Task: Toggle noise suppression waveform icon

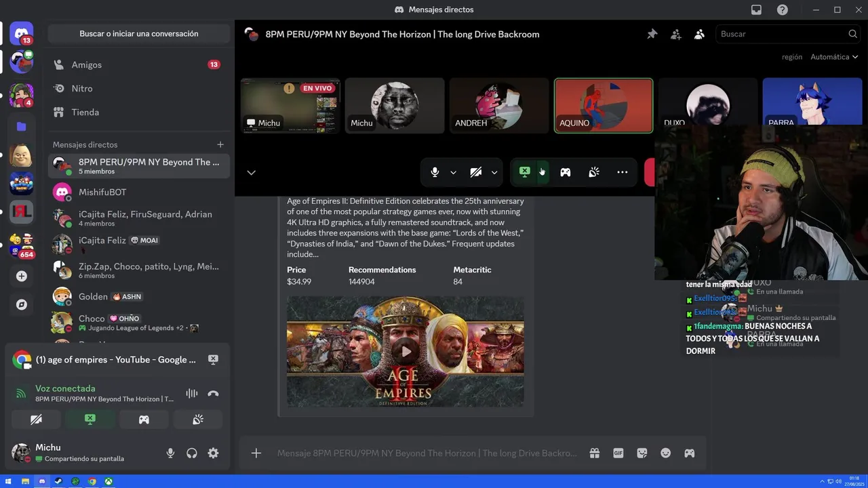Action: (x=192, y=393)
